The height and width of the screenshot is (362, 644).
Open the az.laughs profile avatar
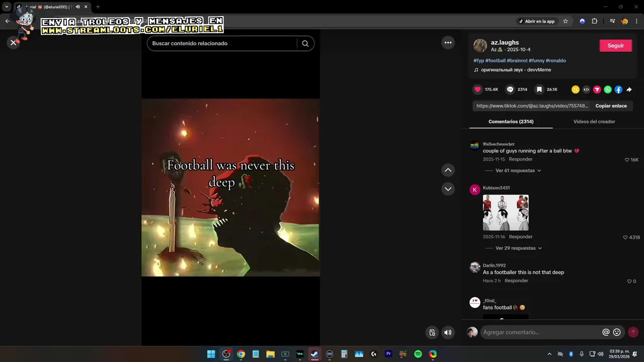(480, 46)
